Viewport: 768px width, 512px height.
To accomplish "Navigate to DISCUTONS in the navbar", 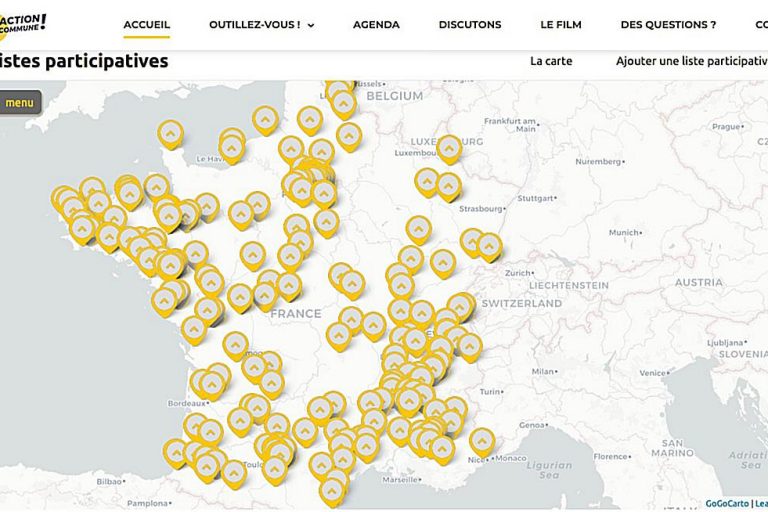I will 470,25.
